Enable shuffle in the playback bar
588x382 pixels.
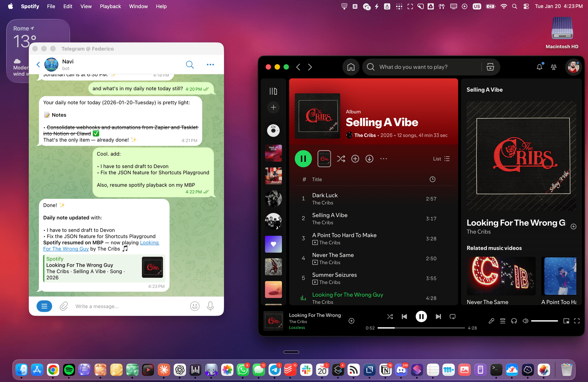(390, 317)
